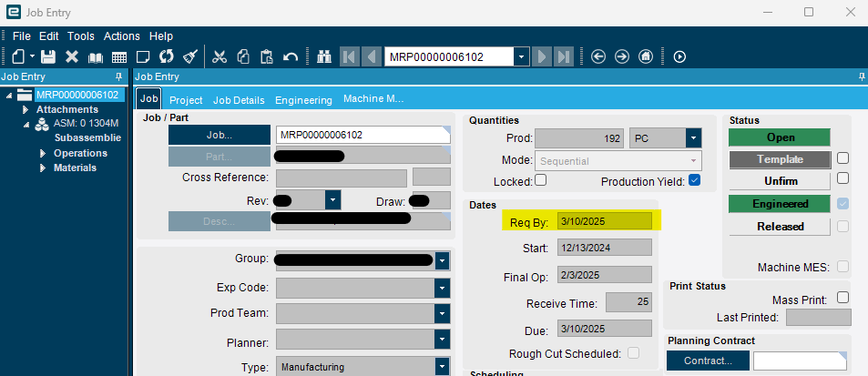
Task: Click the Clear broom toolbar icon
Action: (x=190, y=56)
